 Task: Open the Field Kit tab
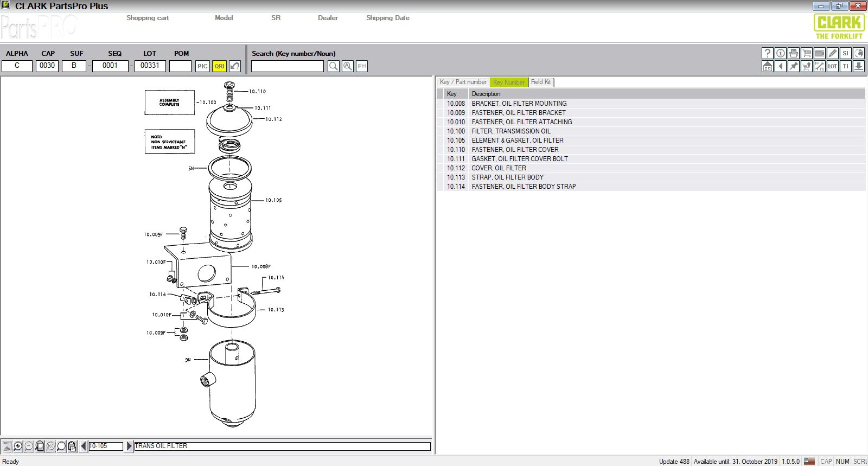pyautogui.click(x=541, y=82)
